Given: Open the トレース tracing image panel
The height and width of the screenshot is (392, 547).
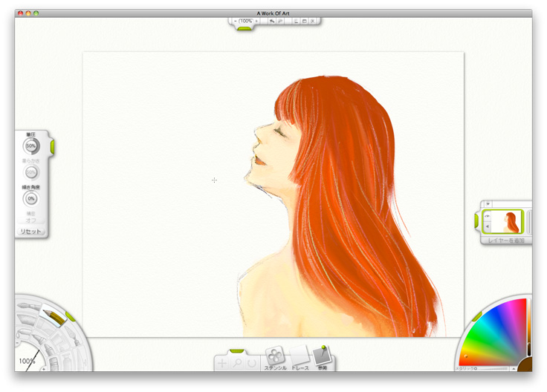Looking at the screenshot, I should click(300, 358).
